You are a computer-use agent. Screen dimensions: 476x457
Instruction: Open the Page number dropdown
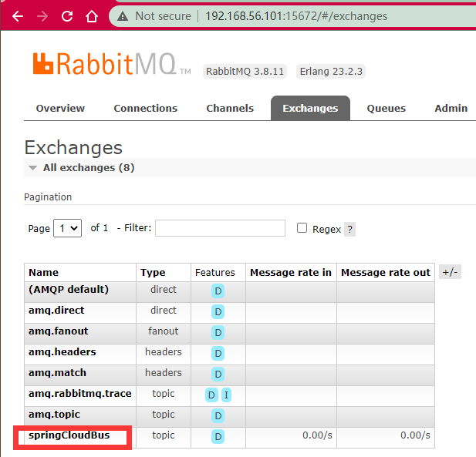tap(67, 228)
